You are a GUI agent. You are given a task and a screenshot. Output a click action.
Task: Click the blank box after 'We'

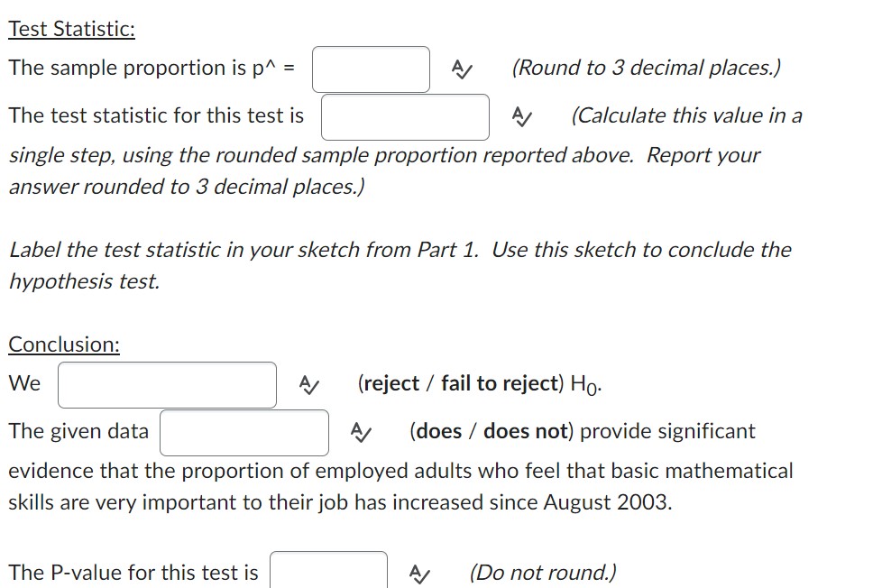click(167, 384)
